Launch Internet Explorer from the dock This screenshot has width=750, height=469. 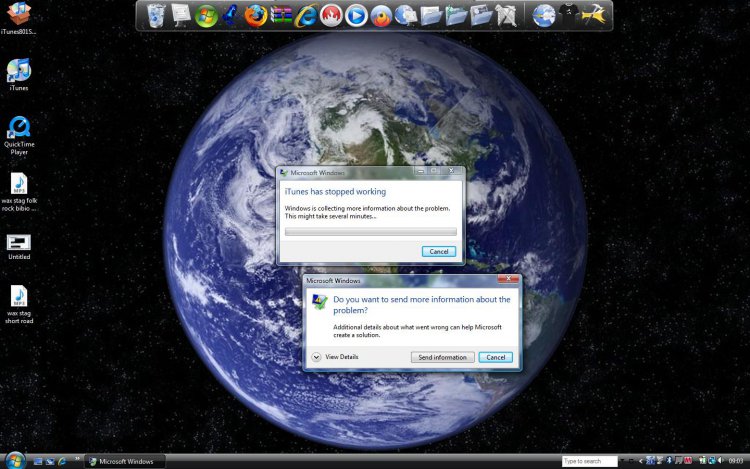pyautogui.click(x=306, y=16)
